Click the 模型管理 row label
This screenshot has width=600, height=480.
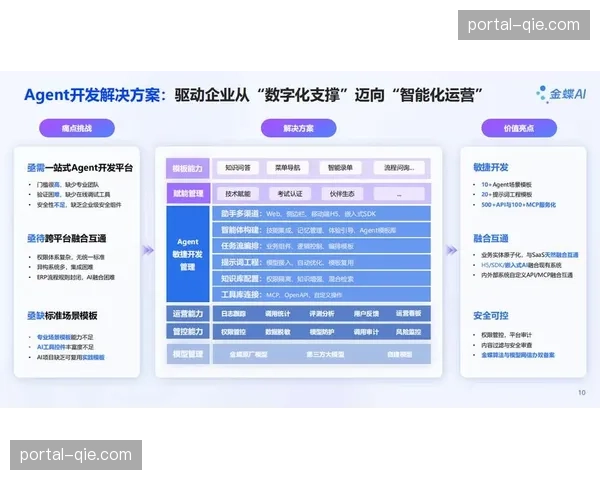[x=188, y=354]
